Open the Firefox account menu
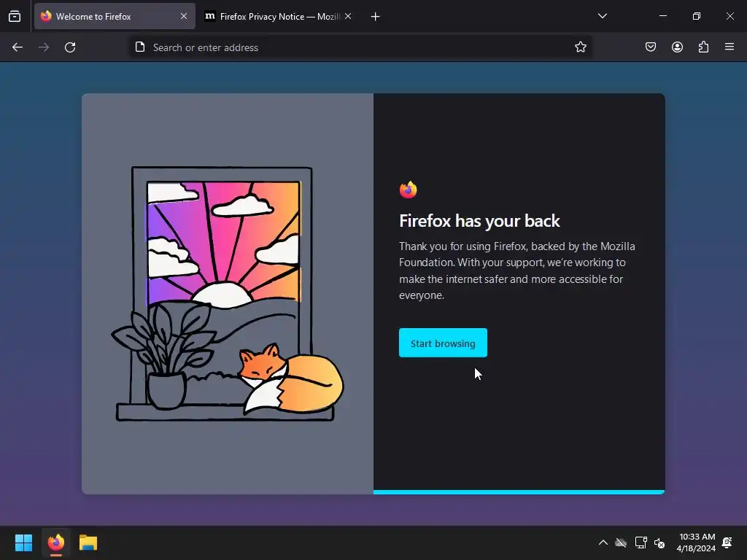The image size is (747, 560). 677,47
